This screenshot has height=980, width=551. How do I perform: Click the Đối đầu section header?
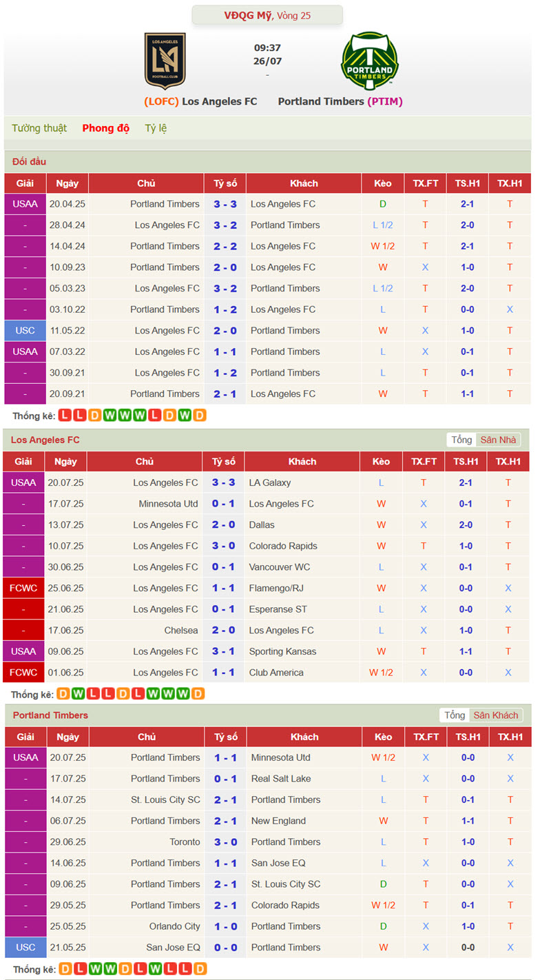[29, 161]
